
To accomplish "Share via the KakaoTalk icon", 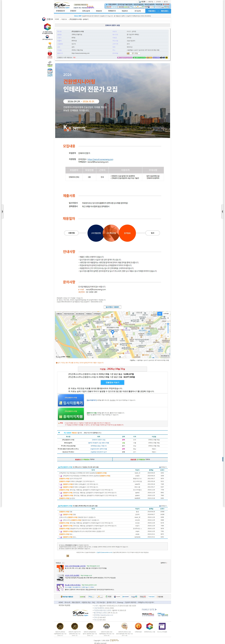I will tap(167, 57).
